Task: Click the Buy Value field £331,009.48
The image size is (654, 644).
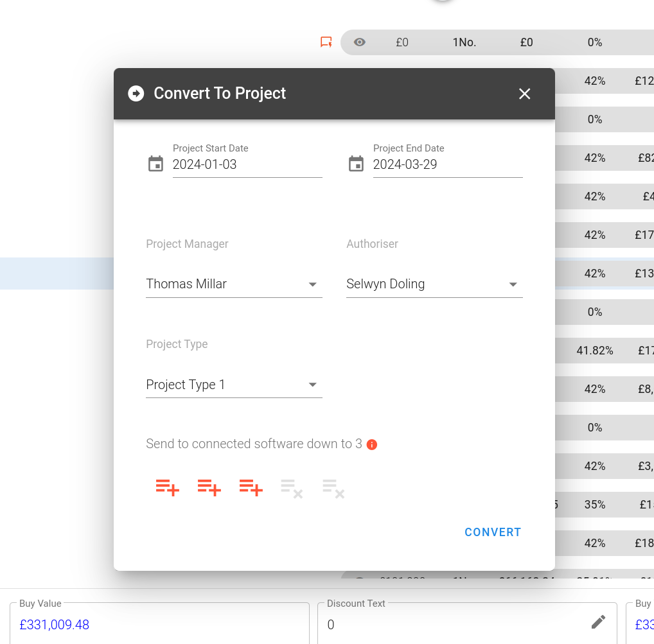Action: click(160, 624)
